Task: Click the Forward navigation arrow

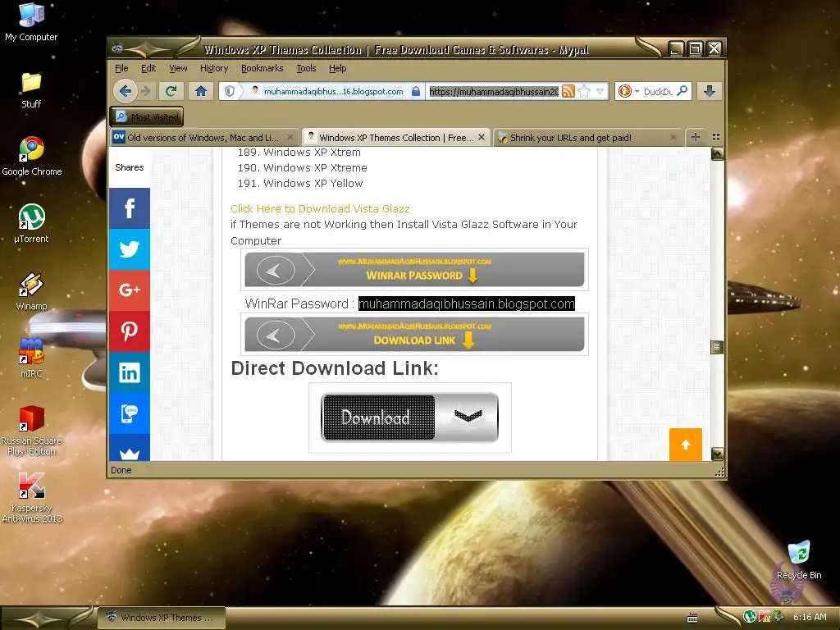Action: coord(146,91)
